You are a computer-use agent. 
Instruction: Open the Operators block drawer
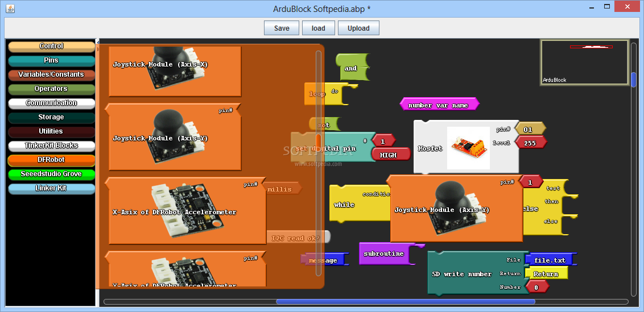pos(51,89)
